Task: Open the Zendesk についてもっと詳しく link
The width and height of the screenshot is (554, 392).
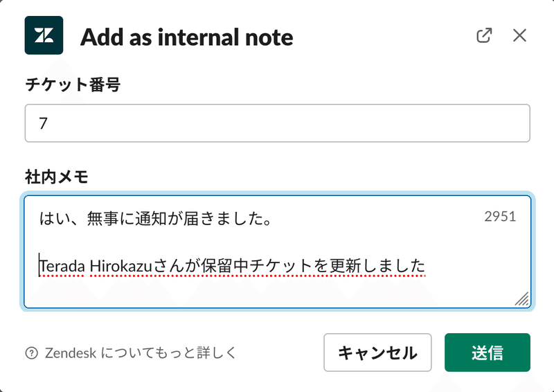Action: [141, 353]
